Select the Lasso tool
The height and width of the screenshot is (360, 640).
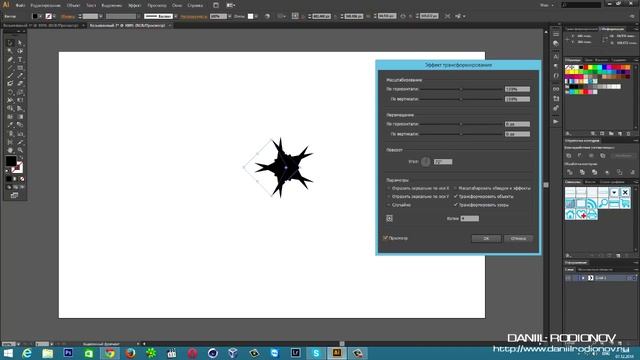coord(20,51)
